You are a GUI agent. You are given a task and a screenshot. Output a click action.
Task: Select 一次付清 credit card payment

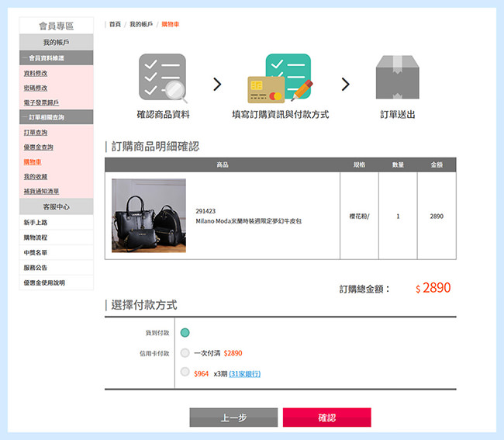(185, 353)
